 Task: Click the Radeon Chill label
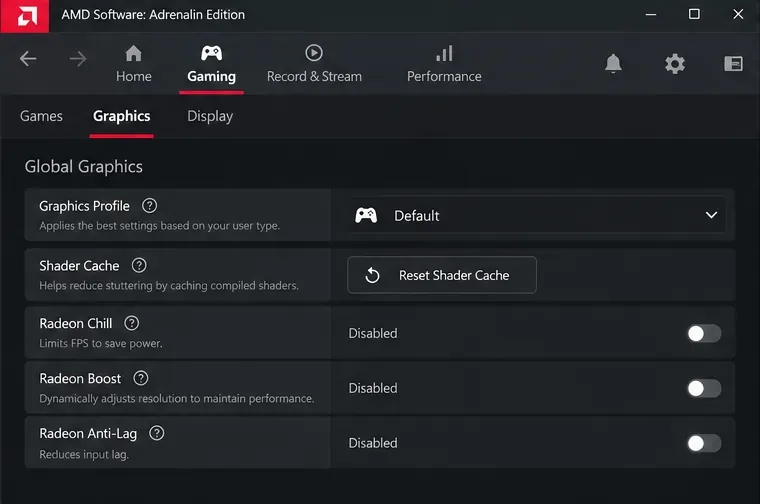coord(76,324)
